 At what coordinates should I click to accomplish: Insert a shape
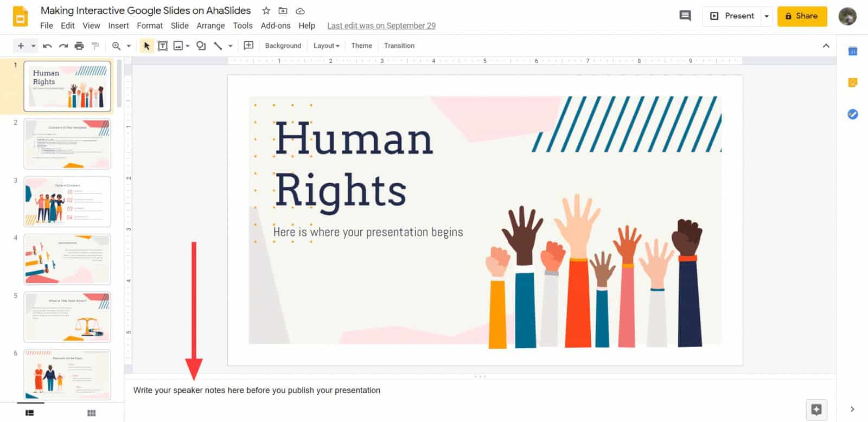tap(201, 46)
